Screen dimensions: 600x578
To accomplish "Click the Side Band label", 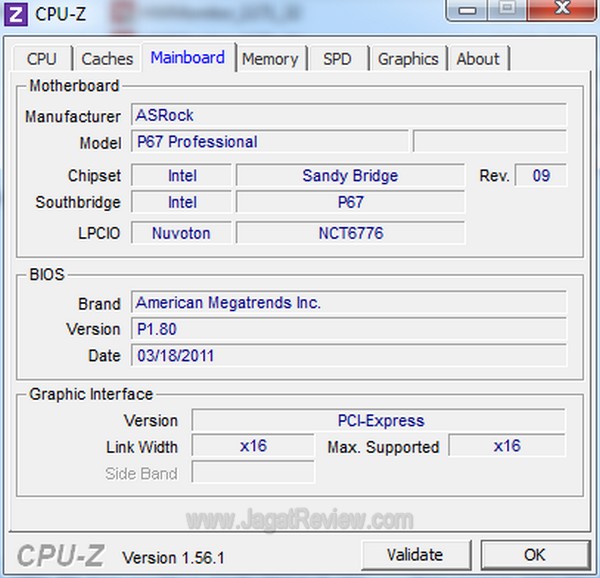I will 141,474.
